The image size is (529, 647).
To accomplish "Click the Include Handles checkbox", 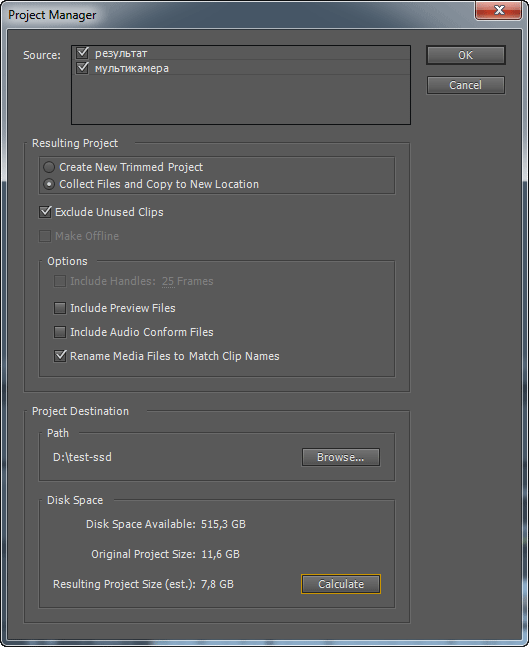I will 60,281.
